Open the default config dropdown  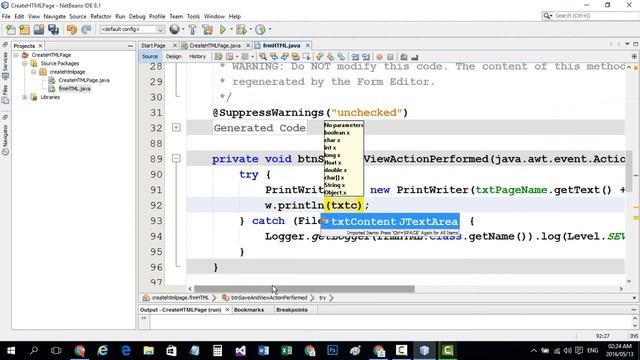(x=132, y=29)
